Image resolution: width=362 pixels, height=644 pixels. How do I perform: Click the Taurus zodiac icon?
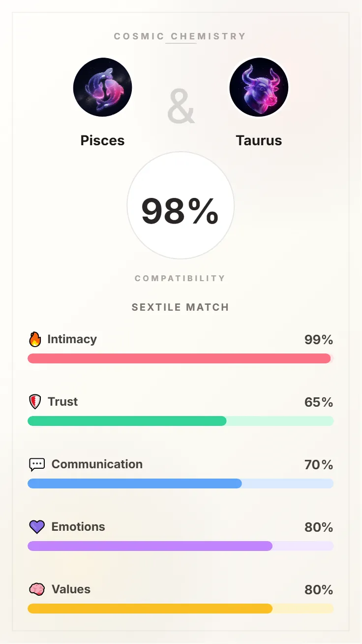coord(259,87)
